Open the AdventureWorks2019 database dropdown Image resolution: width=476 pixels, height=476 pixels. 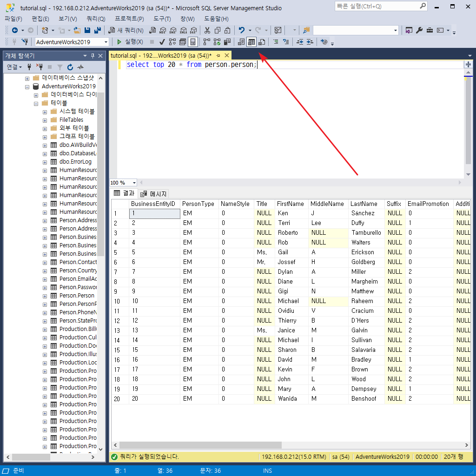coord(106,42)
